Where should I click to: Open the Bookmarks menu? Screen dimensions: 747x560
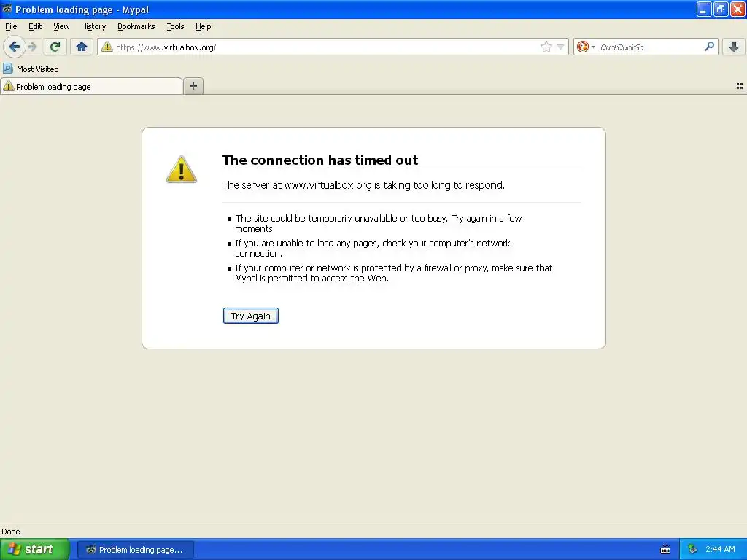pos(136,26)
